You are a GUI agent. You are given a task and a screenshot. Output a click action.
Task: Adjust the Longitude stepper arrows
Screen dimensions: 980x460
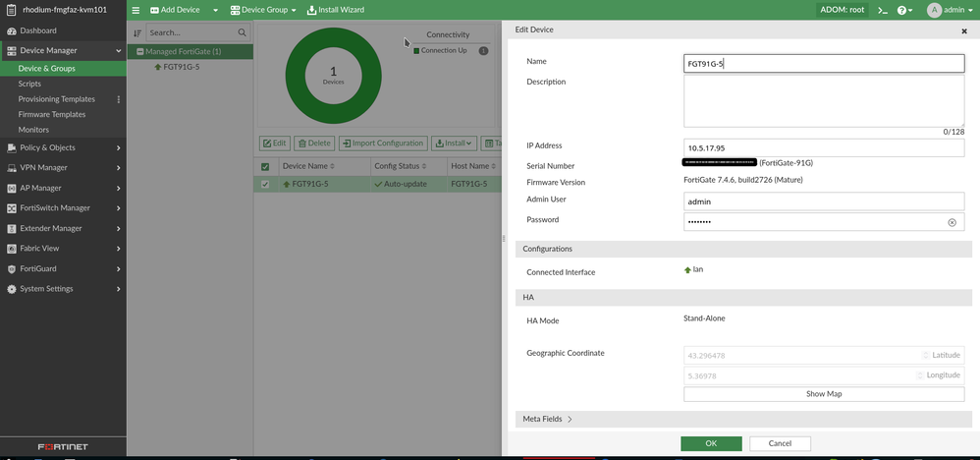click(919, 374)
